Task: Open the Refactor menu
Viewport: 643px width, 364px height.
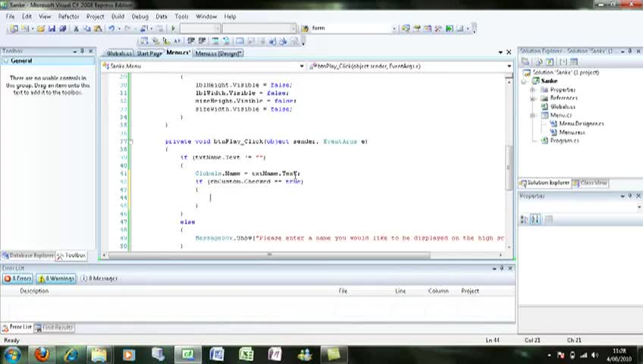Action: point(68,17)
